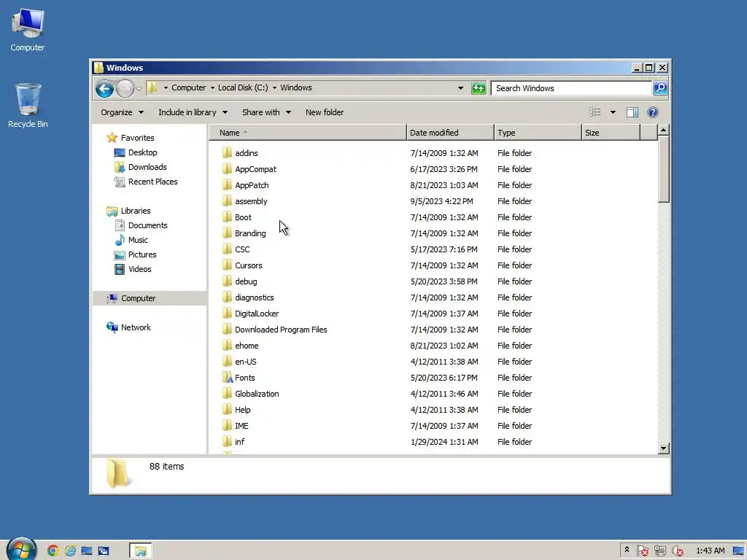Click scrollbar down arrow in file list
747x560 pixels.
(x=664, y=448)
